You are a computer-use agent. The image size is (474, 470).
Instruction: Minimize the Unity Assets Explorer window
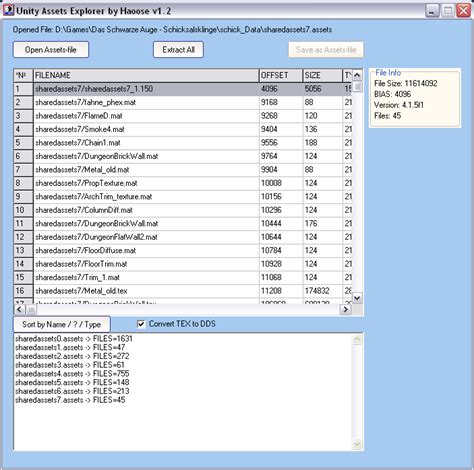432,11
